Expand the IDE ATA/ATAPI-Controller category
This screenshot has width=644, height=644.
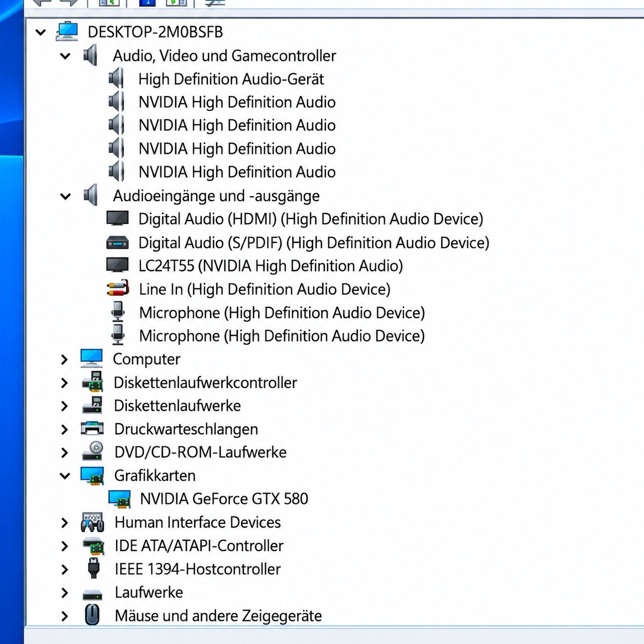64,546
